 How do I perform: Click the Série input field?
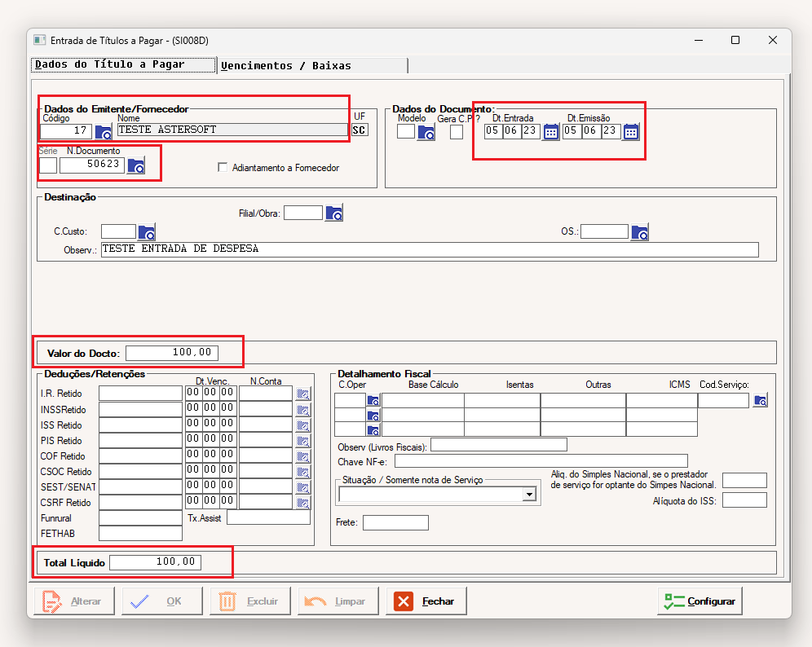click(48, 165)
